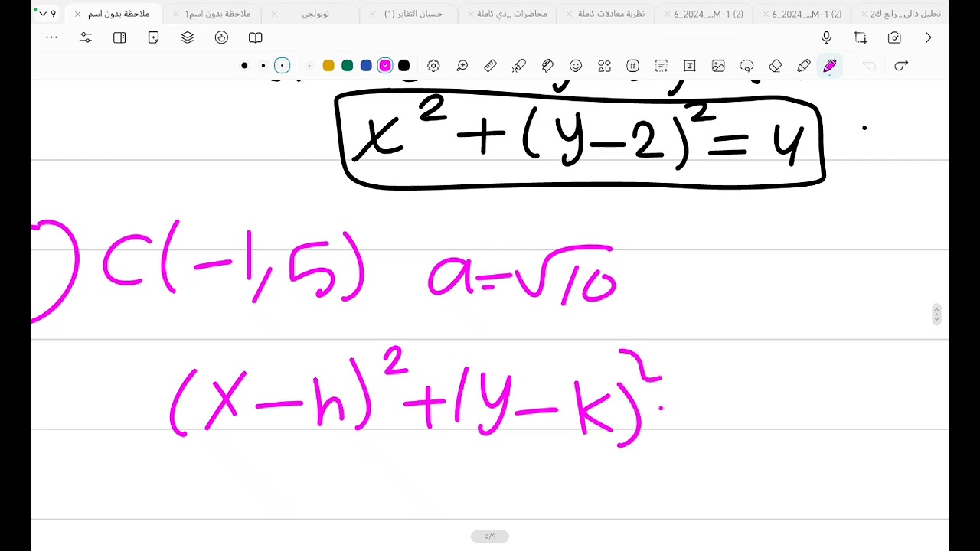This screenshot has height=551, width=980.
Task: Choose the smallest stroke thickness dot
Action: [x=244, y=66]
